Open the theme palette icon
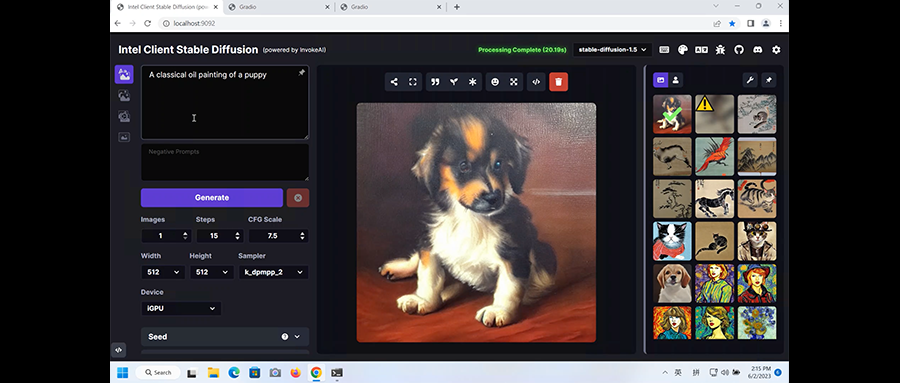The height and width of the screenshot is (383, 900). click(x=682, y=50)
